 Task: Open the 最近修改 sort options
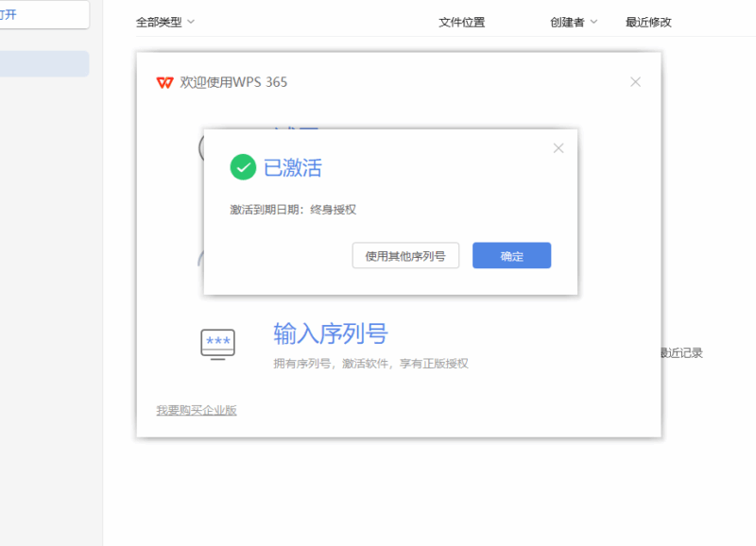pos(646,22)
